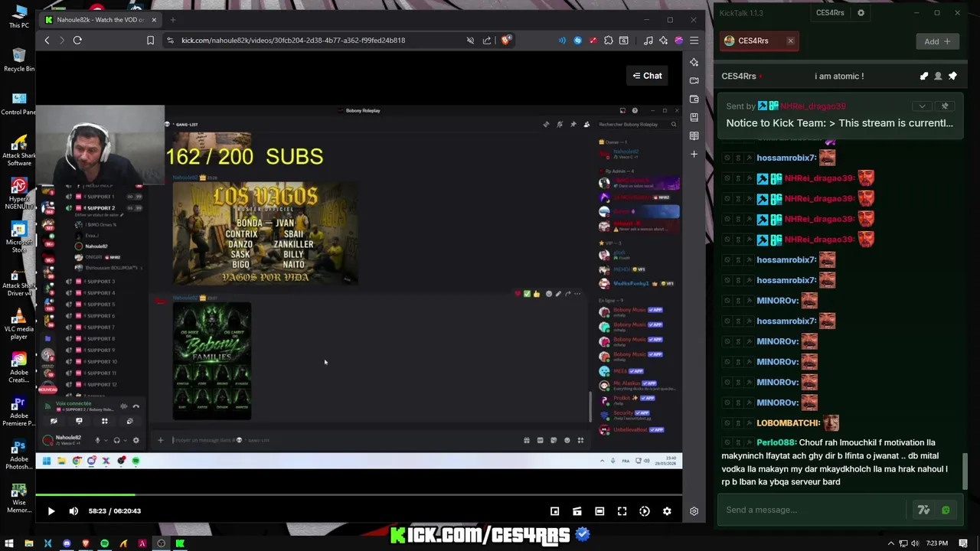Open the browser Extensions puzzle menu

click(608, 41)
